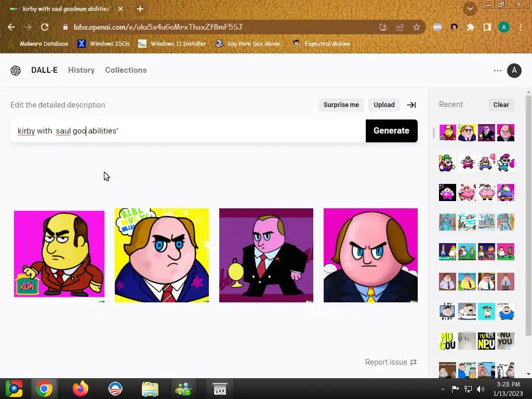Image resolution: width=532 pixels, height=399 pixels.
Task: Click the Upload button
Action: (x=384, y=105)
